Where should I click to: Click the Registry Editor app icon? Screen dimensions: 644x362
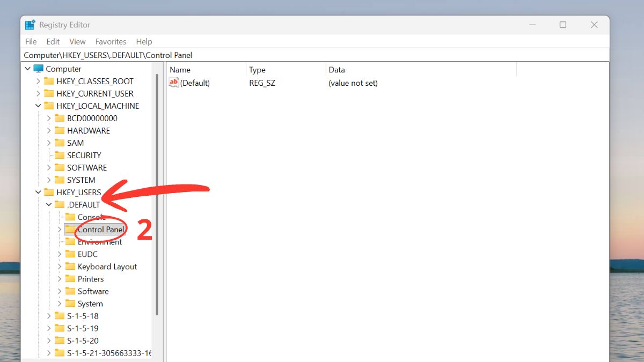(x=30, y=25)
